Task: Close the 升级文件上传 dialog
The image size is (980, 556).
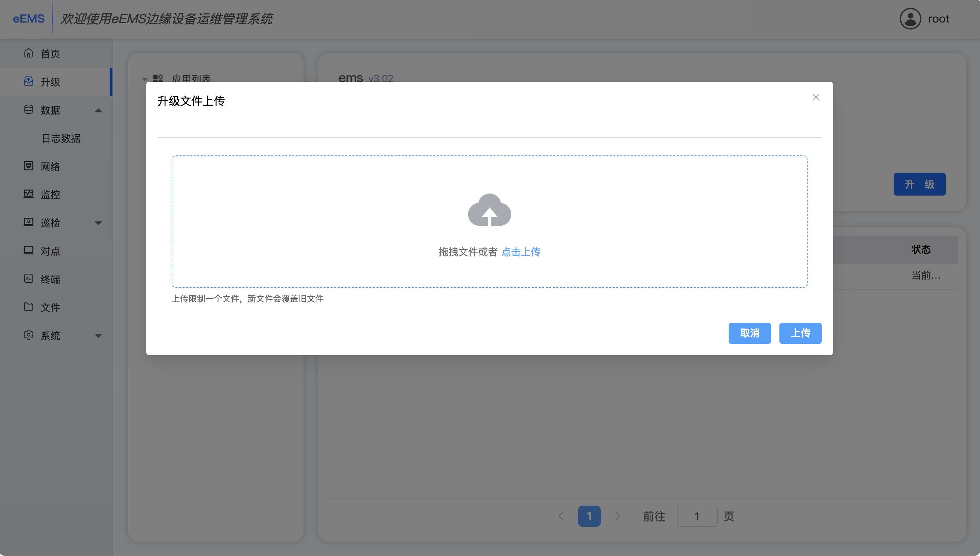Action: pyautogui.click(x=816, y=97)
